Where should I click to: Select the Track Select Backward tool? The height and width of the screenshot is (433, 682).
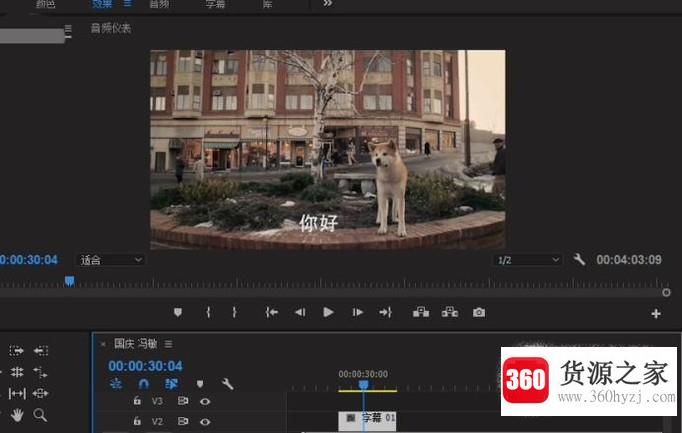(x=40, y=350)
